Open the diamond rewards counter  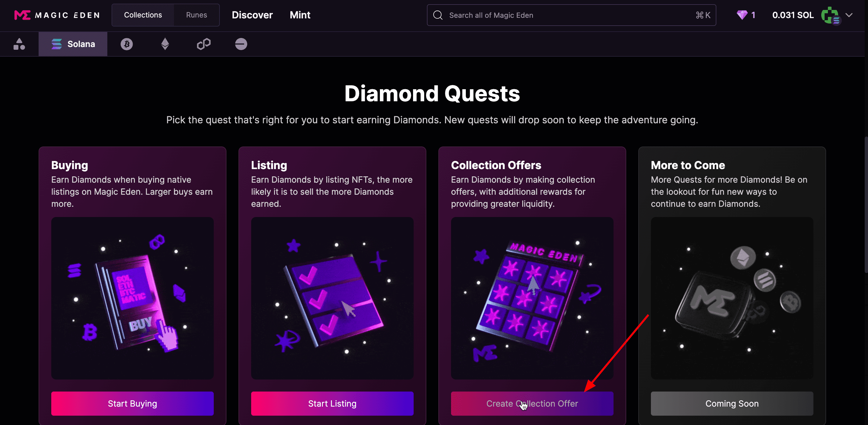tap(746, 15)
